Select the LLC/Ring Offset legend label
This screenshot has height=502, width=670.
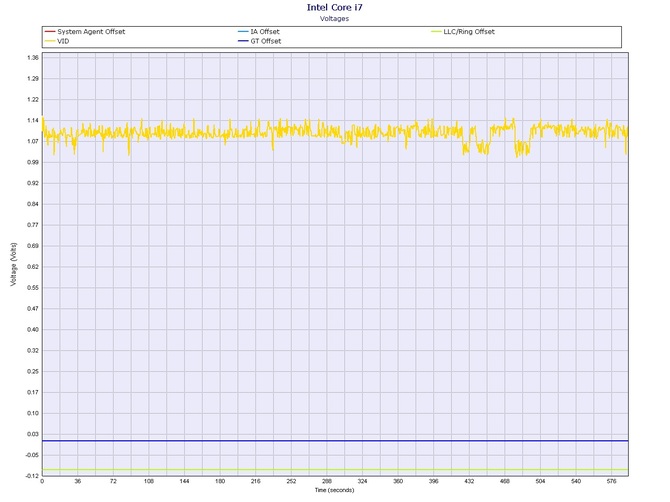469,32
